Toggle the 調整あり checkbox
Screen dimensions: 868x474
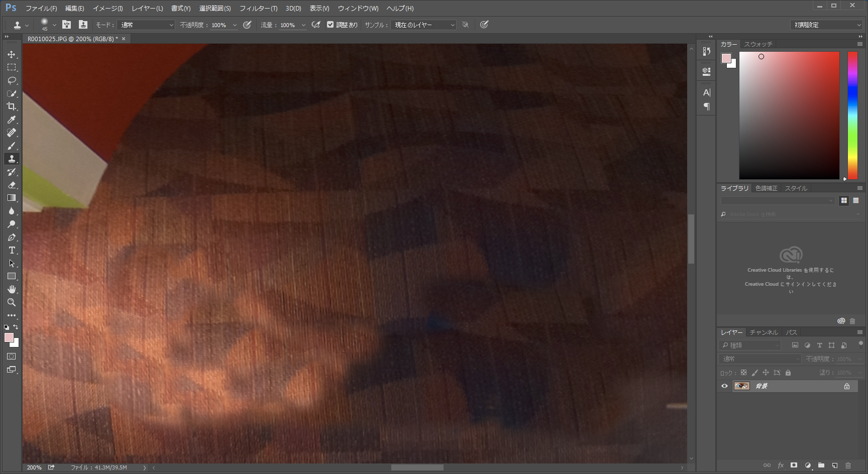pyautogui.click(x=330, y=25)
